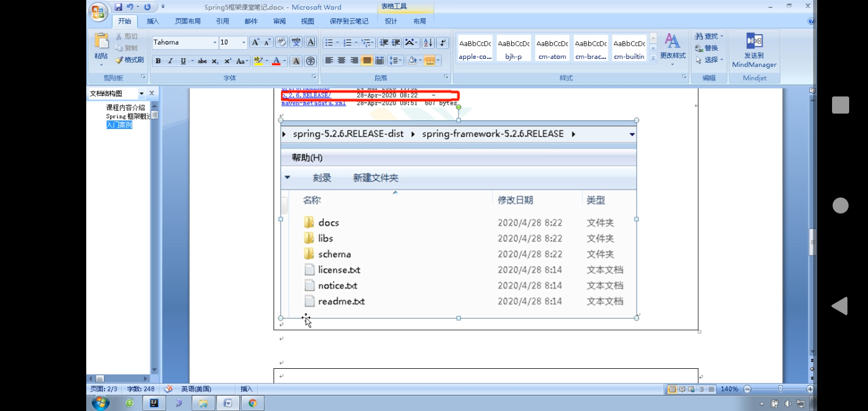Toggle Center alignment
Image resolution: width=868 pixels, height=411 pixels.
point(341,61)
